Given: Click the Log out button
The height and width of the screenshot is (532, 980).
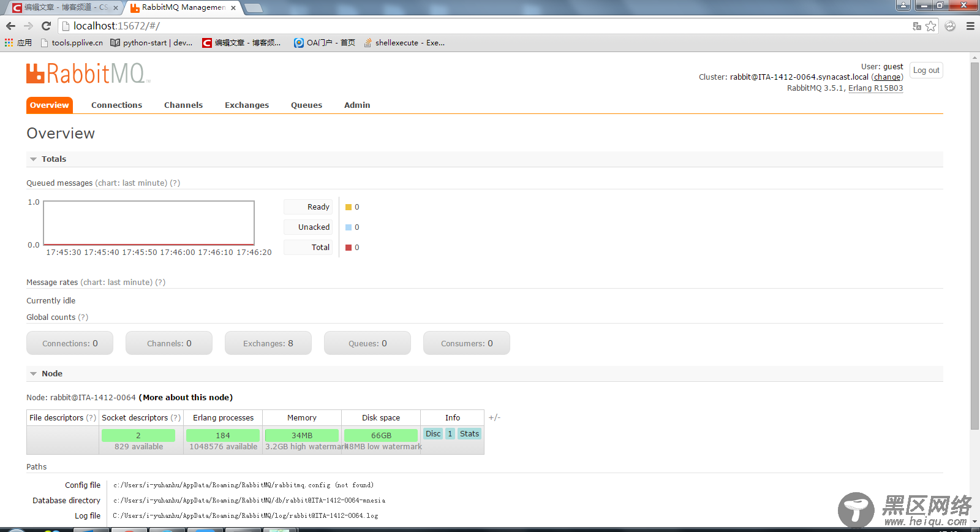Looking at the screenshot, I should pyautogui.click(x=926, y=70).
